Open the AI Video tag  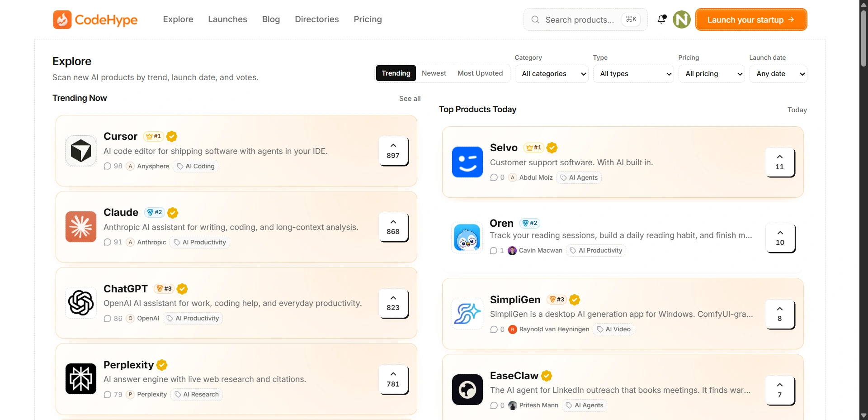click(x=613, y=329)
